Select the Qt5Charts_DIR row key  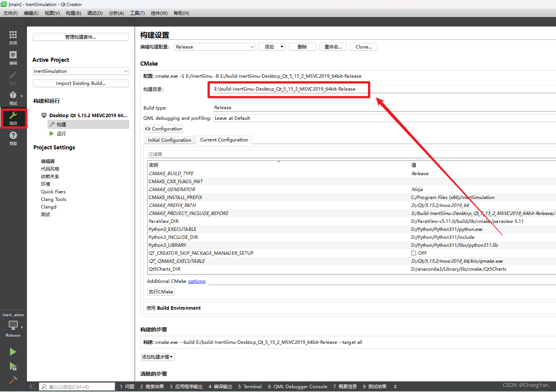(165, 269)
